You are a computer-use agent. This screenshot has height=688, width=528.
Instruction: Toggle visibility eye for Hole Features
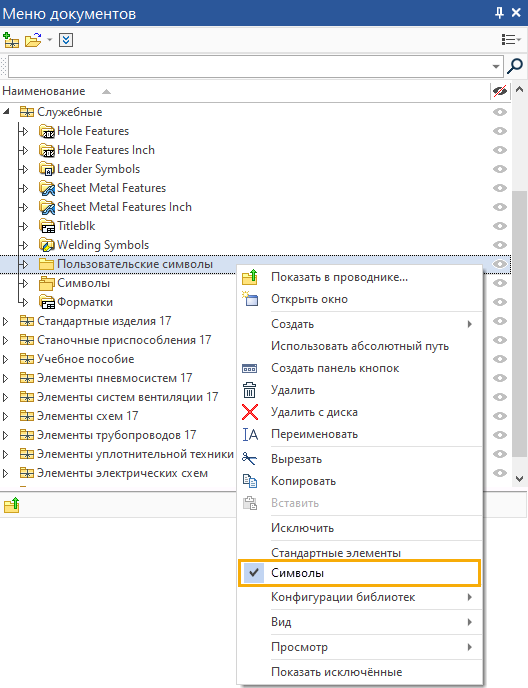pos(500,131)
